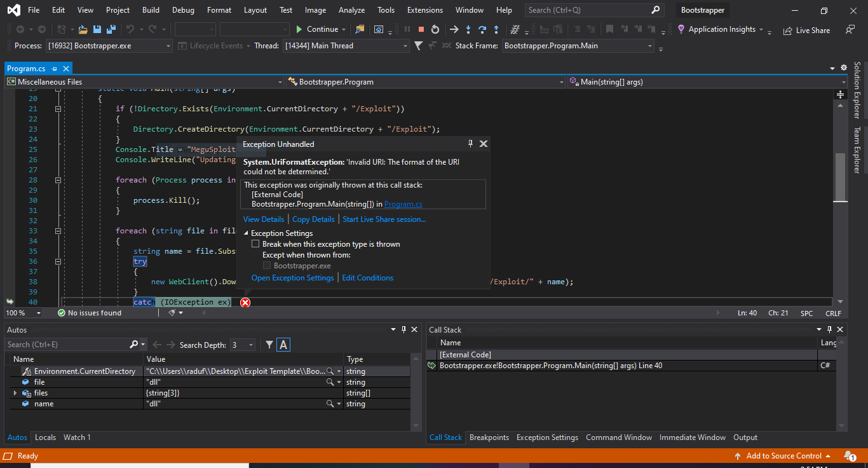Image resolution: width=868 pixels, height=468 pixels.
Task: Stop debugging with the red square icon
Action: click(421, 29)
